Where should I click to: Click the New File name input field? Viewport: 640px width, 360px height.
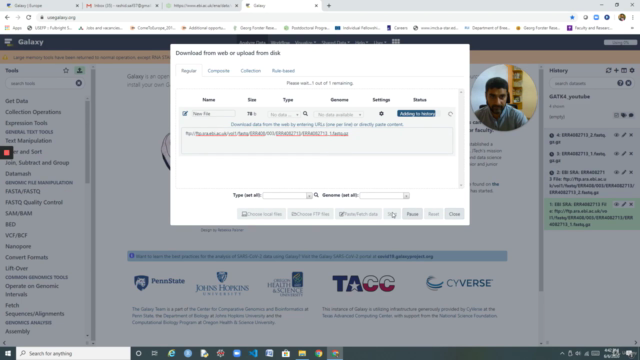[x=213, y=113]
